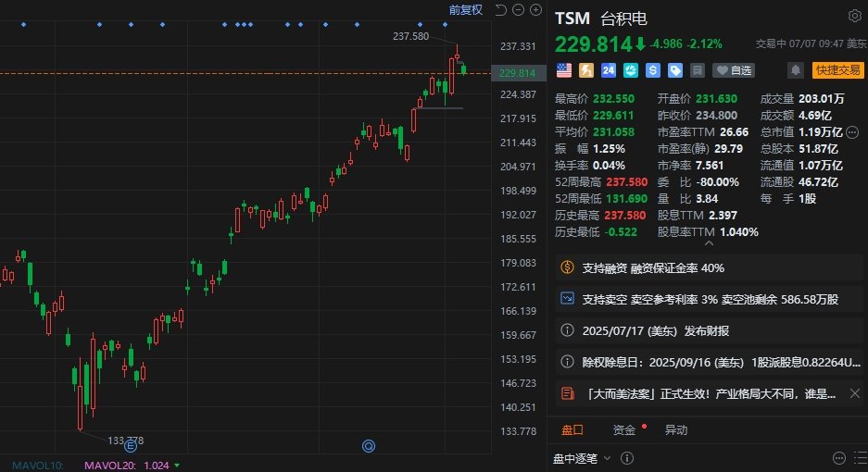Viewport: 868px width, 472px height.
Task: Switch to the 异动 tab
Action: point(676,430)
